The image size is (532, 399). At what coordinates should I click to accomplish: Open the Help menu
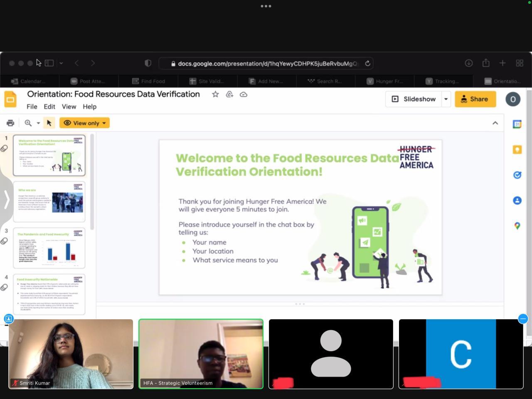(90, 107)
